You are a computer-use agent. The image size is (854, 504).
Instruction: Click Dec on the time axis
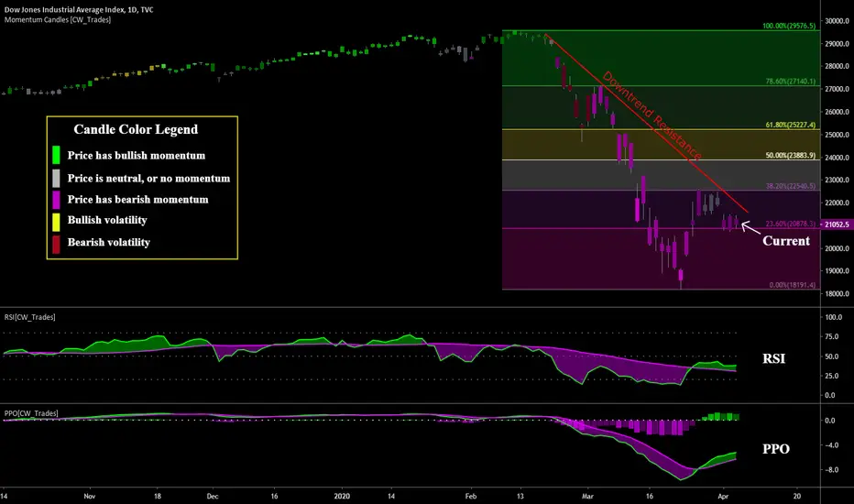[x=213, y=497]
